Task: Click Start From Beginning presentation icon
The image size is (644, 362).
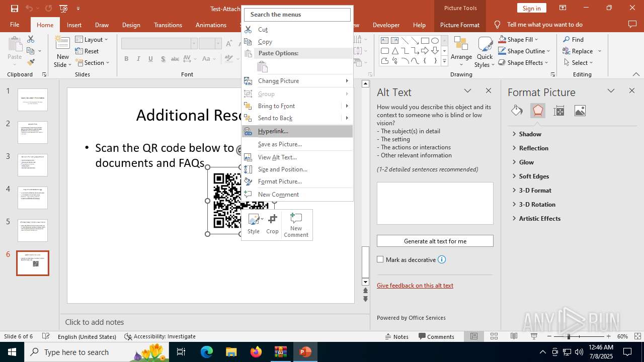Action: coord(63,8)
